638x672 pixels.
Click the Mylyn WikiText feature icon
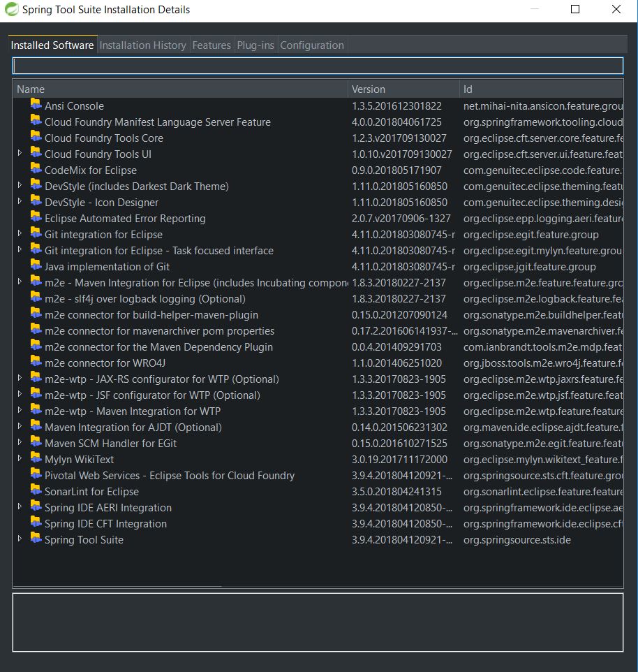tap(36, 458)
